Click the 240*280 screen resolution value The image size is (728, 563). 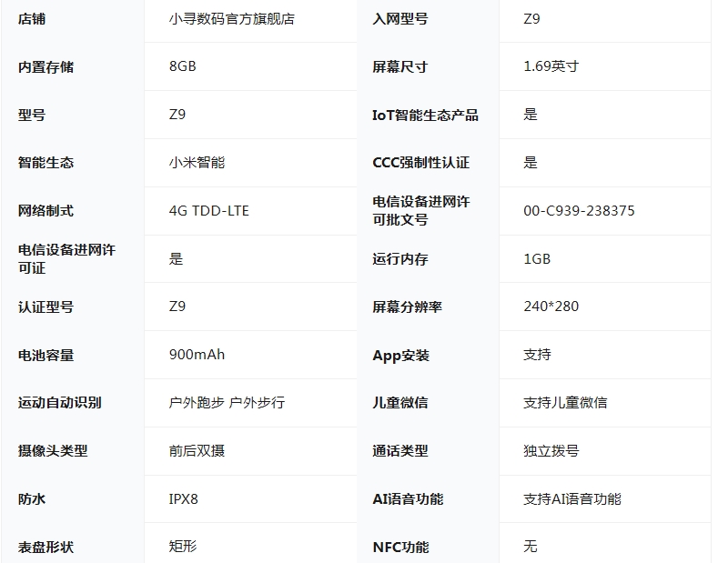[x=551, y=307]
